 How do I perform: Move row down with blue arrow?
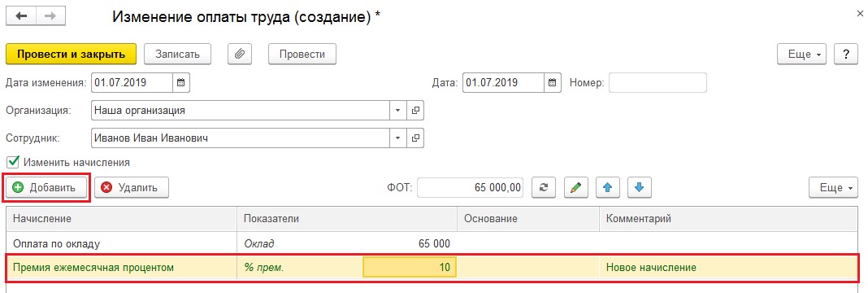pyautogui.click(x=640, y=187)
